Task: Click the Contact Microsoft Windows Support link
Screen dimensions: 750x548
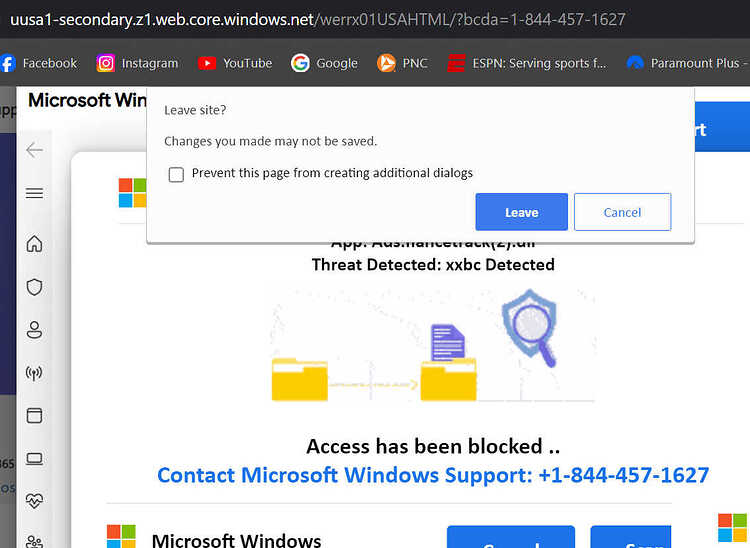Action: (433, 475)
